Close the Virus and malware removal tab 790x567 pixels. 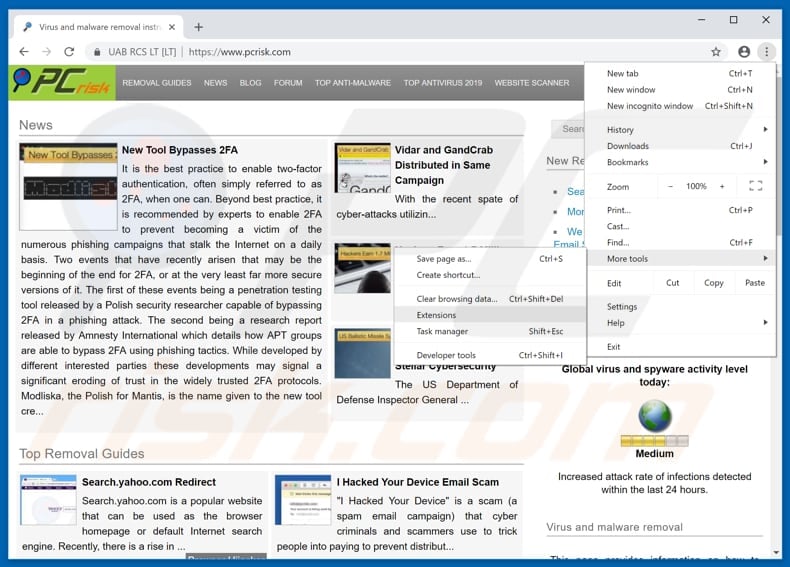pos(172,27)
